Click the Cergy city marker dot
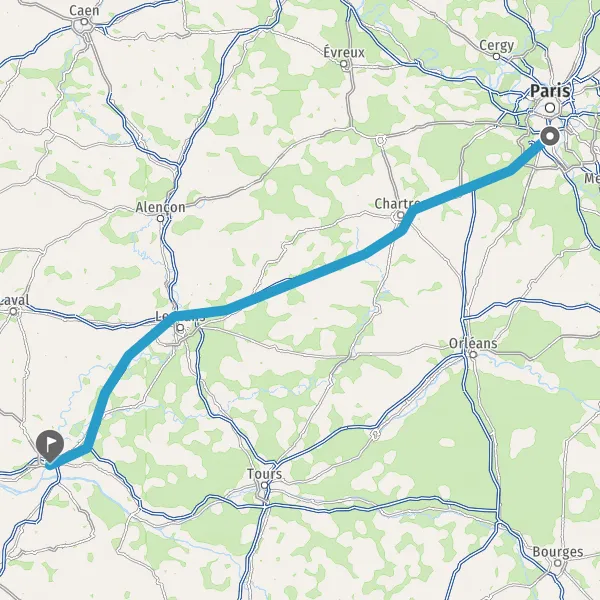Image resolution: width=600 pixels, height=600 pixels. (x=496, y=57)
